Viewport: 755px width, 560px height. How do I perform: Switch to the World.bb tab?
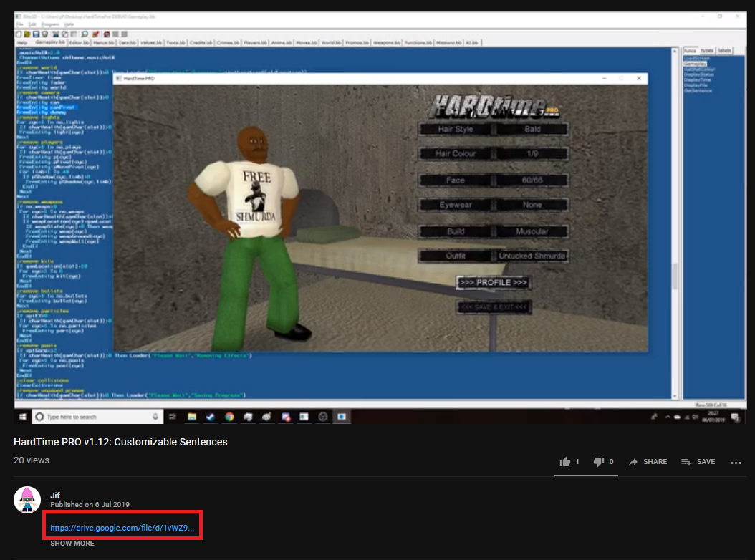tap(331, 42)
